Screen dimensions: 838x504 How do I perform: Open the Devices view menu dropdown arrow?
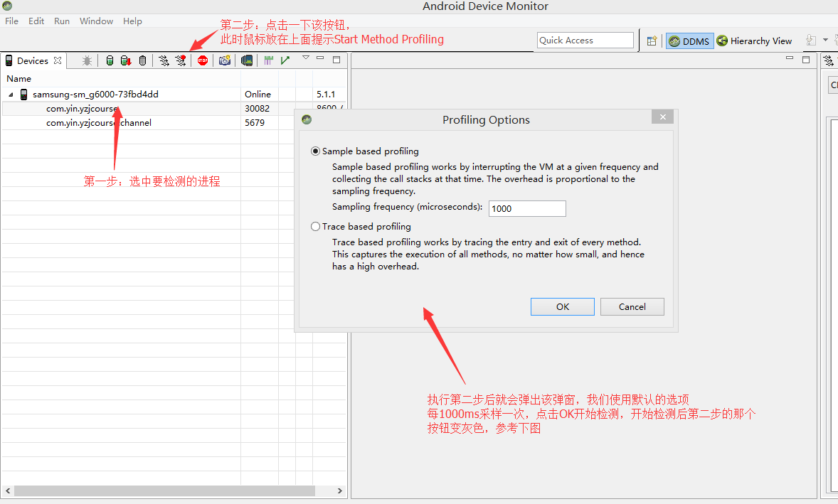[306, 57]
